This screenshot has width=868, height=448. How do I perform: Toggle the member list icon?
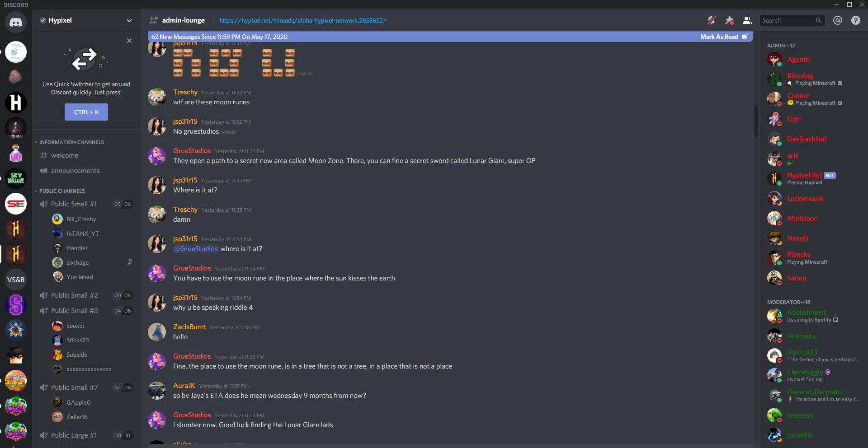point(747,20)
